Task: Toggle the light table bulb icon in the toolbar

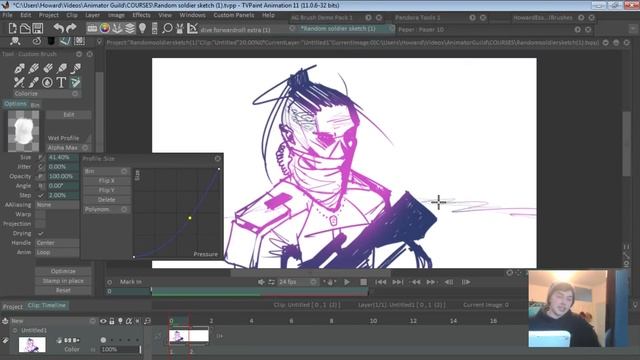Action: 142,28
